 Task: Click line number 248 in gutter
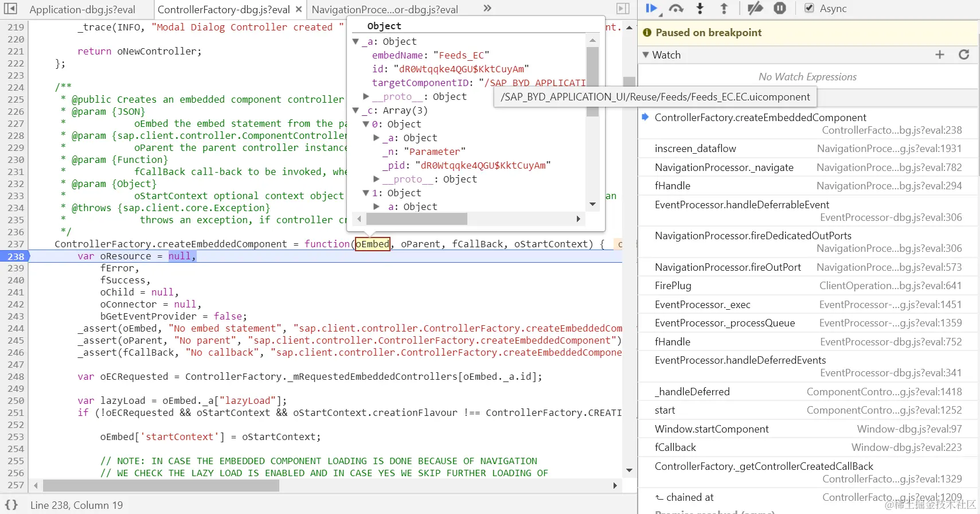point(15,377)
